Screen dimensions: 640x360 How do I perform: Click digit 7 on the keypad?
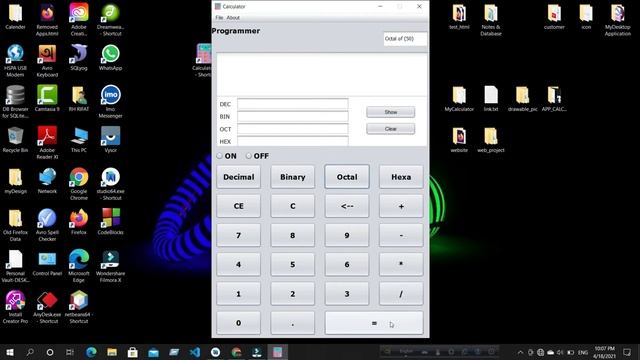(238, 235)
